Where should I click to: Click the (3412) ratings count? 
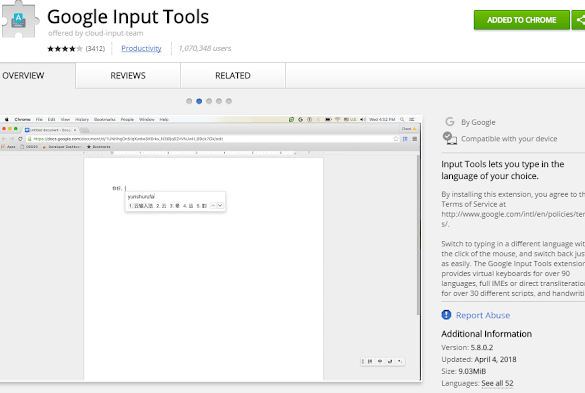(x=96, y=49)
